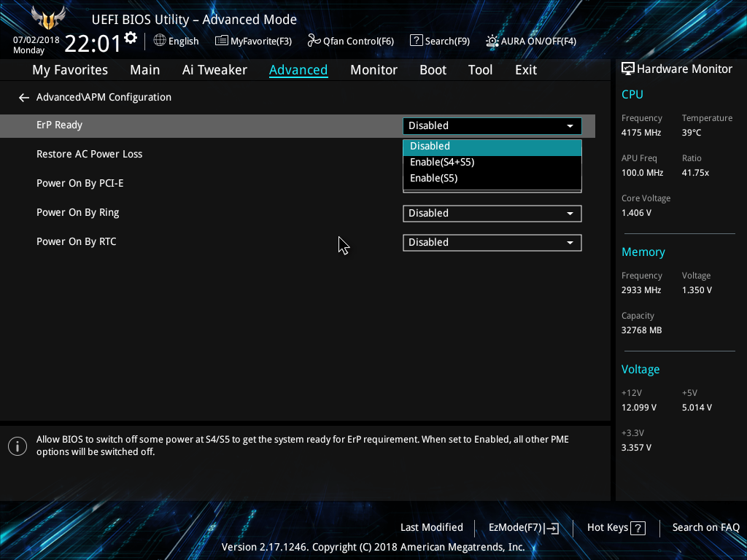Click the Voltage section heading
747x560 pixels.
point(640,370)
